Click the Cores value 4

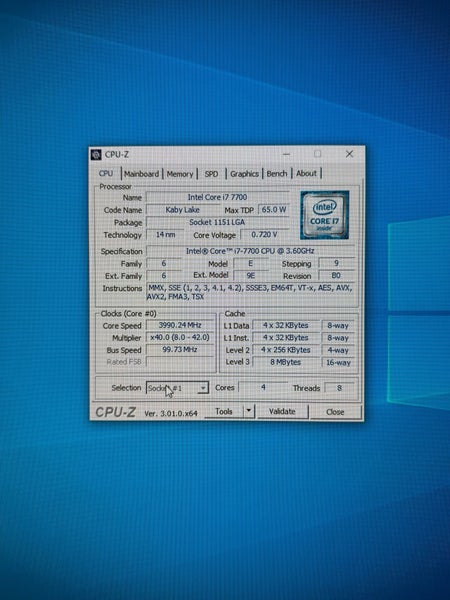pos(263,388)
